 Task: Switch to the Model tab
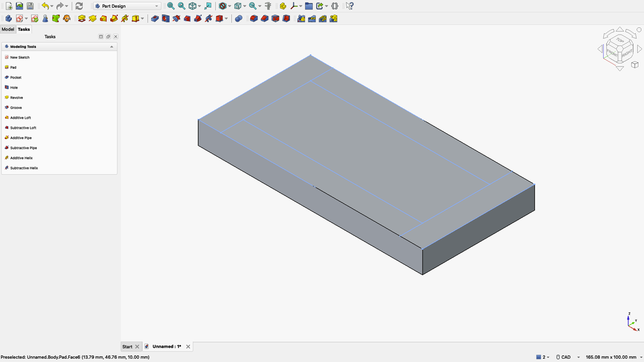pos(8,29)
